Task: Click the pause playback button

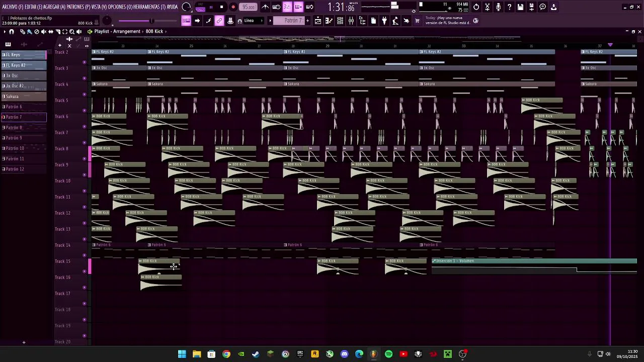Action: click(211, 7)
